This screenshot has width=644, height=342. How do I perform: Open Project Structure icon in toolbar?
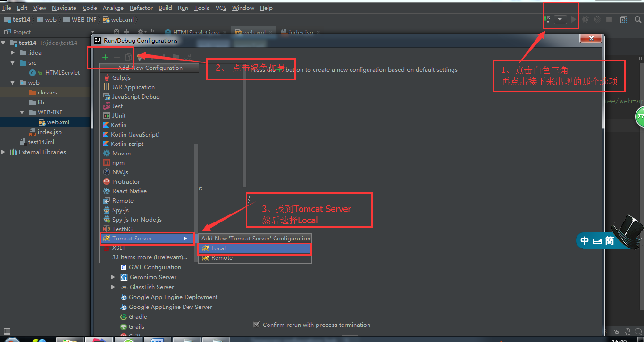(x=624, y=19)
